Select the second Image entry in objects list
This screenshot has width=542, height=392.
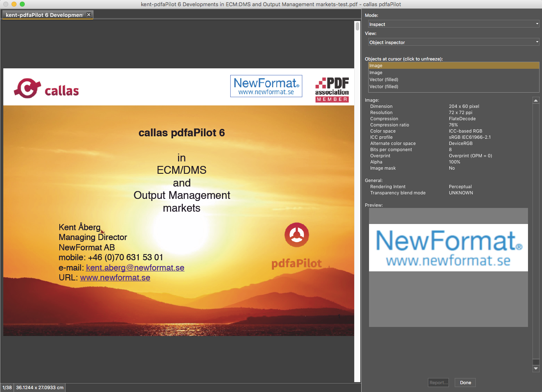coord(453,72)
